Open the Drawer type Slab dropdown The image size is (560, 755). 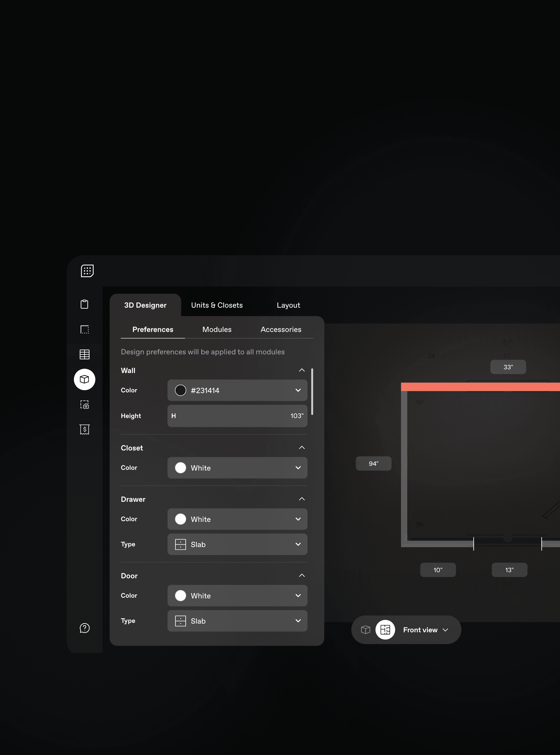(x=237, y=544)
